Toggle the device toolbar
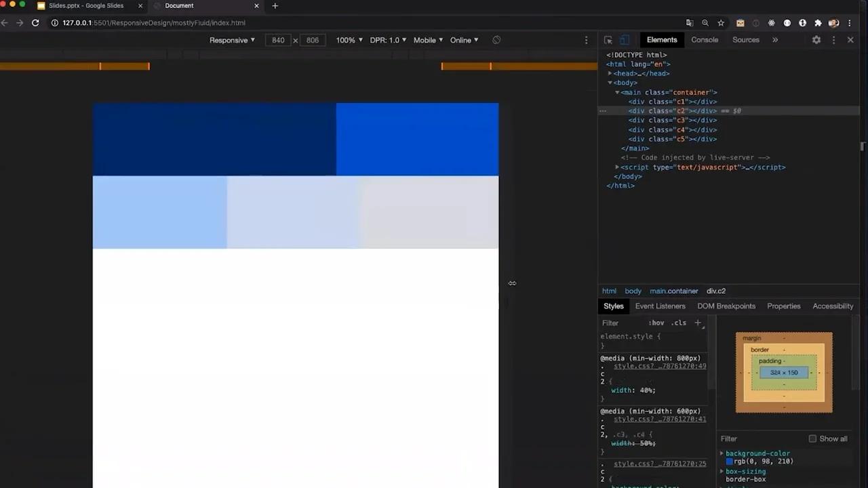Image resolution: width=868 pixels, height=488 pixels. (x=625, y=39)
